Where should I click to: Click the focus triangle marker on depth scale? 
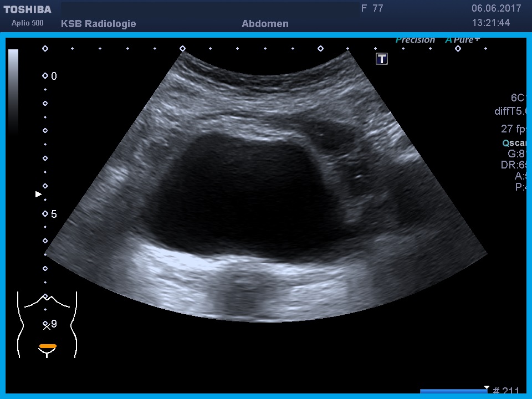[38, 194]
